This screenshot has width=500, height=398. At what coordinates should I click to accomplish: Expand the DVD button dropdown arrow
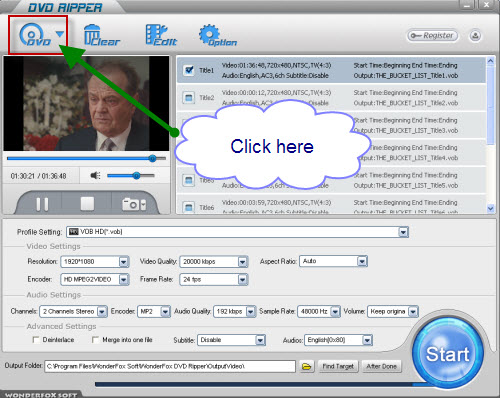coord(60,34)
